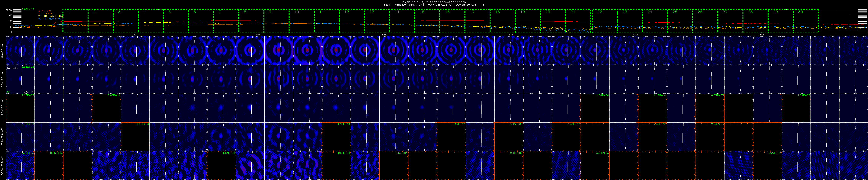Open the black panel labeled 5.40E+03
The width and height of the screenshot is (868, 180).
(509, 165)
